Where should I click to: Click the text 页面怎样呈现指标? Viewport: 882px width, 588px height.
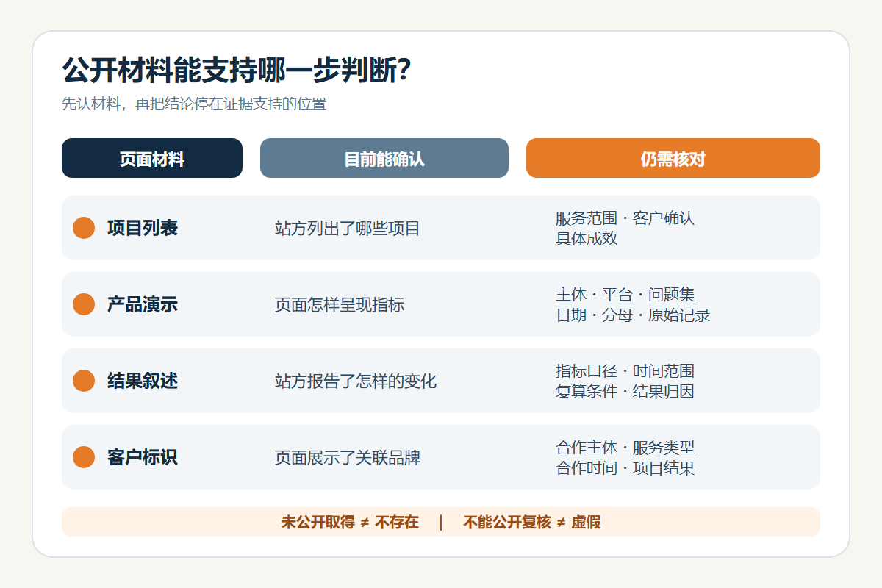tap(340, 304)
